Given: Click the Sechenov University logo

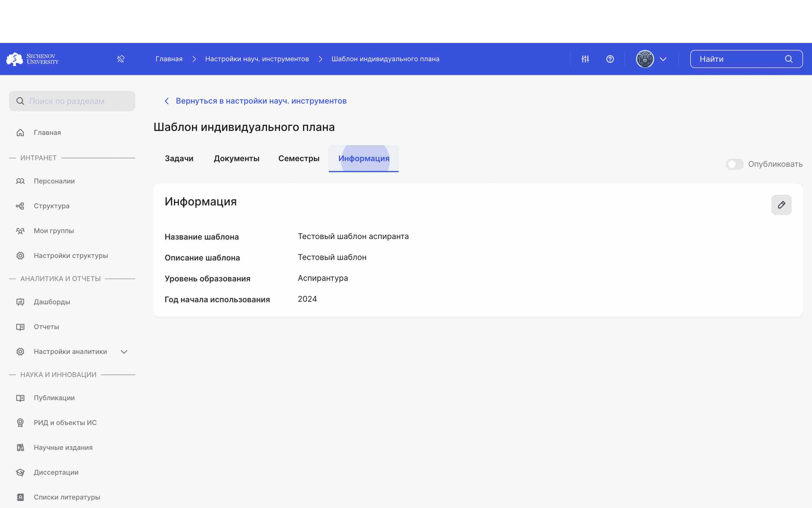Looking at the screenshot, I should click(32, 59).
